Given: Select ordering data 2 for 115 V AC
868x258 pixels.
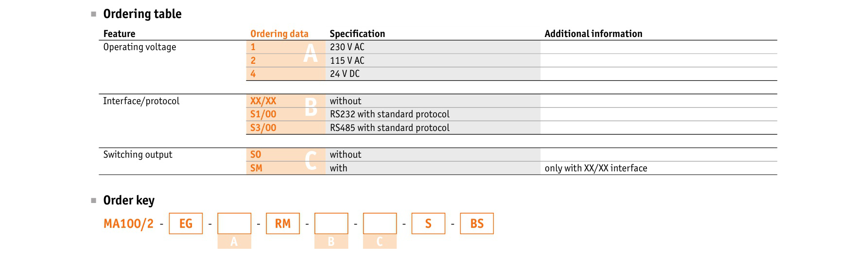Looking at the screenshot, I should (253, 60).
